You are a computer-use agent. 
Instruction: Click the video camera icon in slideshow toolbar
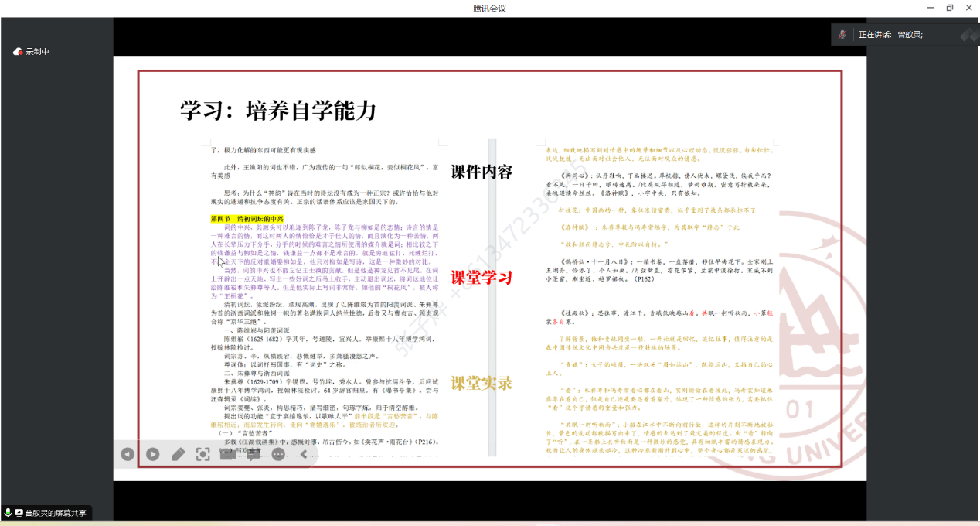[x=227, y=455]
